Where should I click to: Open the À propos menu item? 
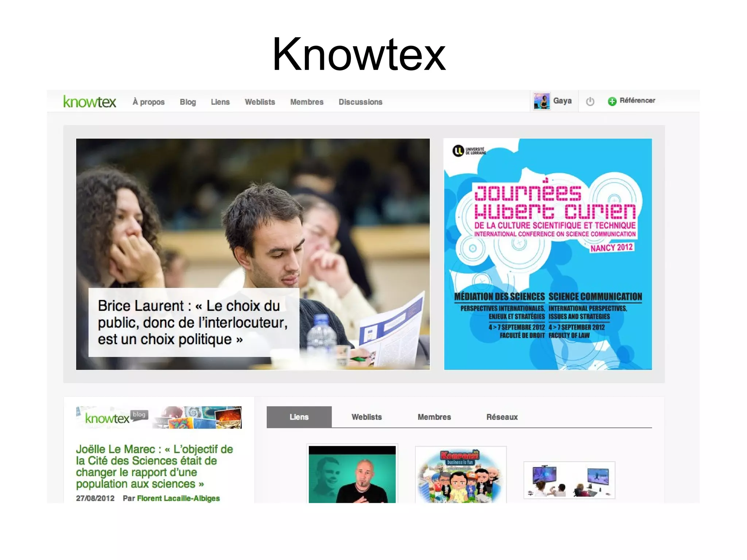(148, 102)
